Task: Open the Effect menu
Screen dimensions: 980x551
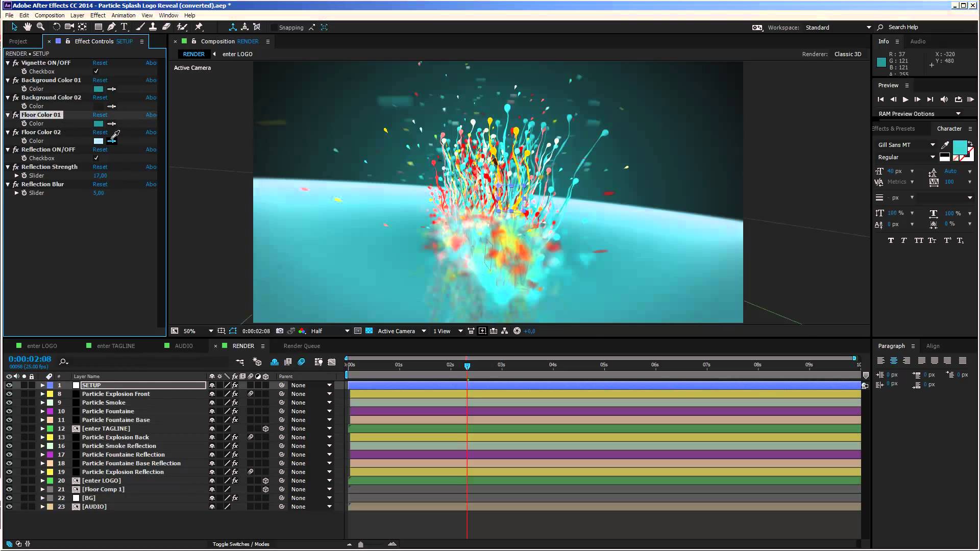Action: (x=97, y=15)
